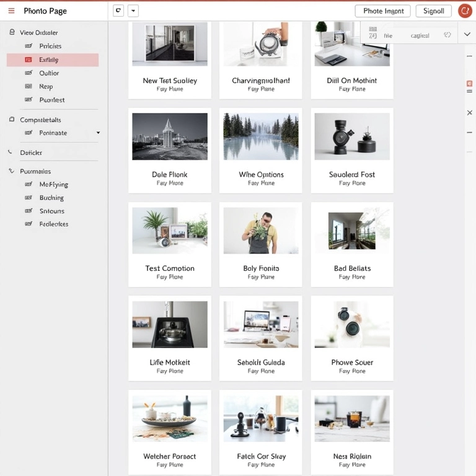The image size is (476, 476).
Task: Click the Signoll button
Action: pyautogui.click(x=433, y=11)
